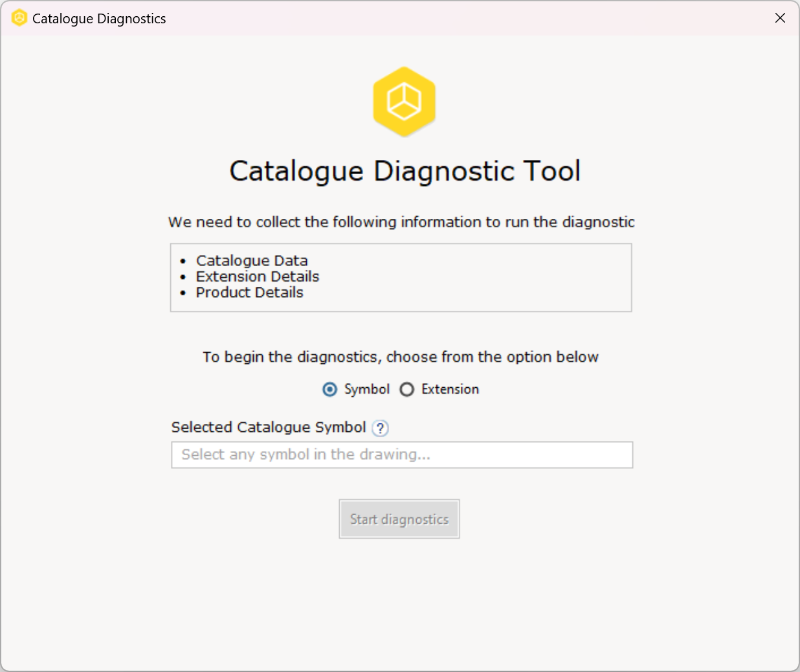Click the 'We need to collect' description text
The width and height of the screenshot is (800, 672).
401,222
